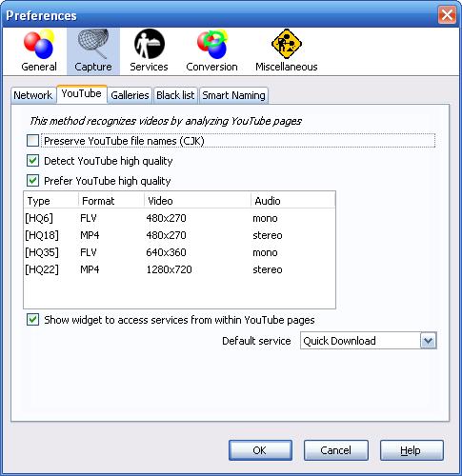Confirm settings with the OK button
Screen dimensions: 462x476
point(260,450)
